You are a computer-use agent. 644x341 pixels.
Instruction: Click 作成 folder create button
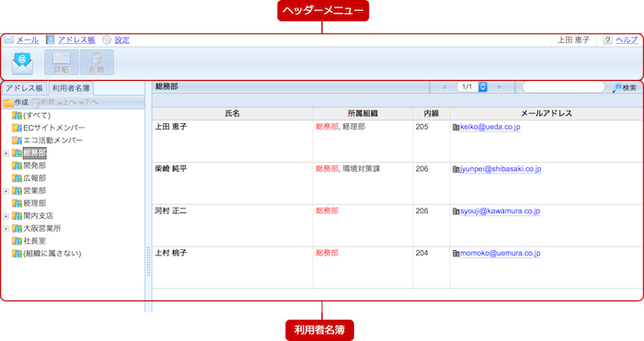click(x=16, y=102)
